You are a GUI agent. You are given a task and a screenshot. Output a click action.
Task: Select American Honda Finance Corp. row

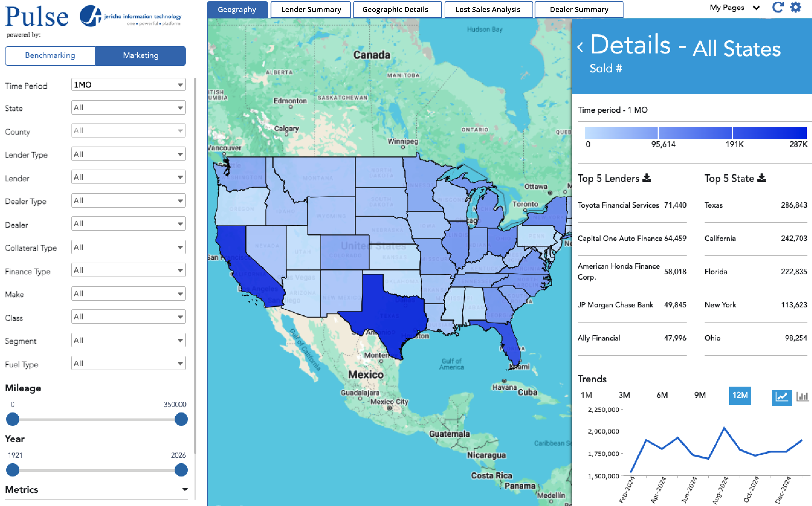[632, 271]
